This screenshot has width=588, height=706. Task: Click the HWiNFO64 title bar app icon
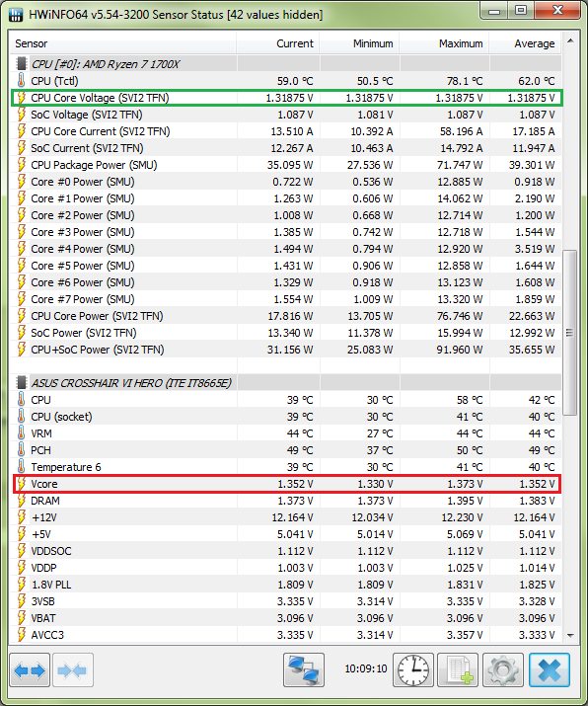tap(16, 15)
